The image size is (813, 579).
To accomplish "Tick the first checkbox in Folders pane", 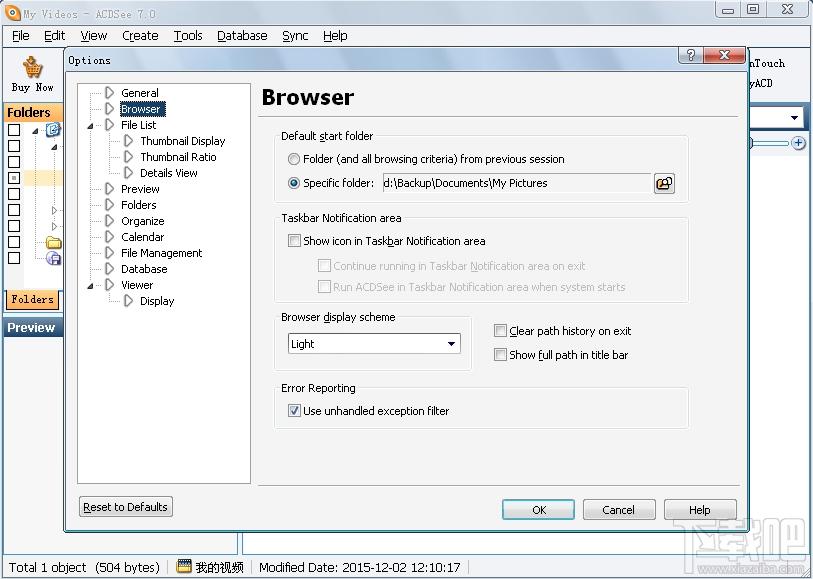I will [x=14, y=130].
